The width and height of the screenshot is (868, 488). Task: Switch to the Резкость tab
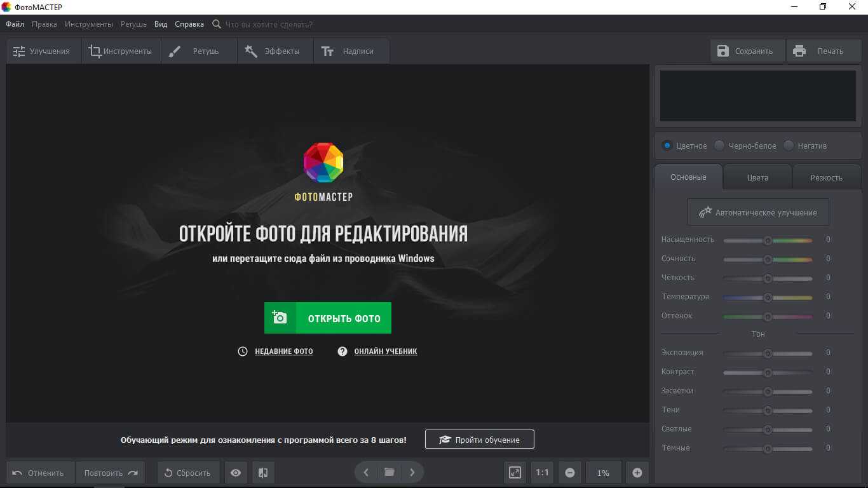[826, 177]
